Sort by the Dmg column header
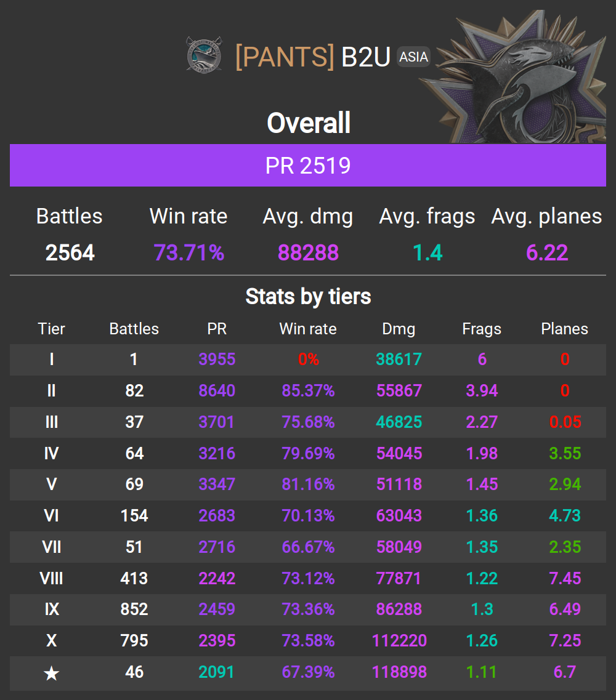This screenshot has height=700, width=616. (399, 329)
